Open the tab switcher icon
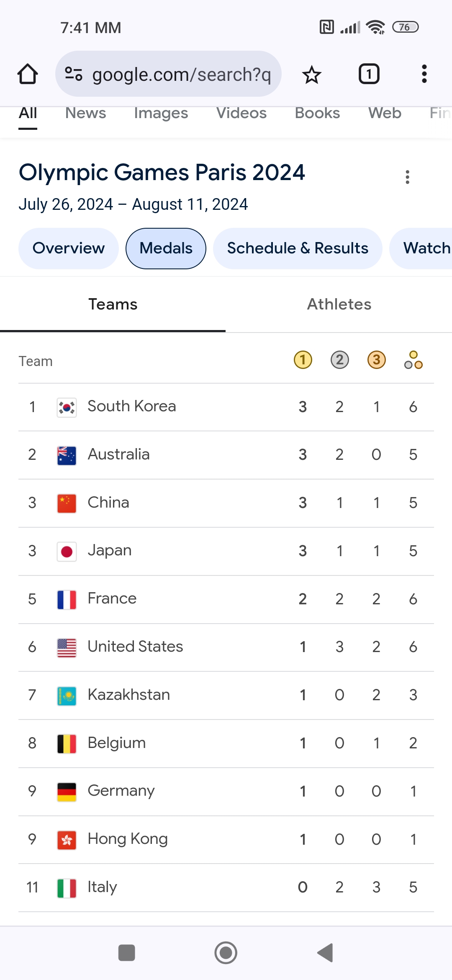452x980 pixels. 369,74
